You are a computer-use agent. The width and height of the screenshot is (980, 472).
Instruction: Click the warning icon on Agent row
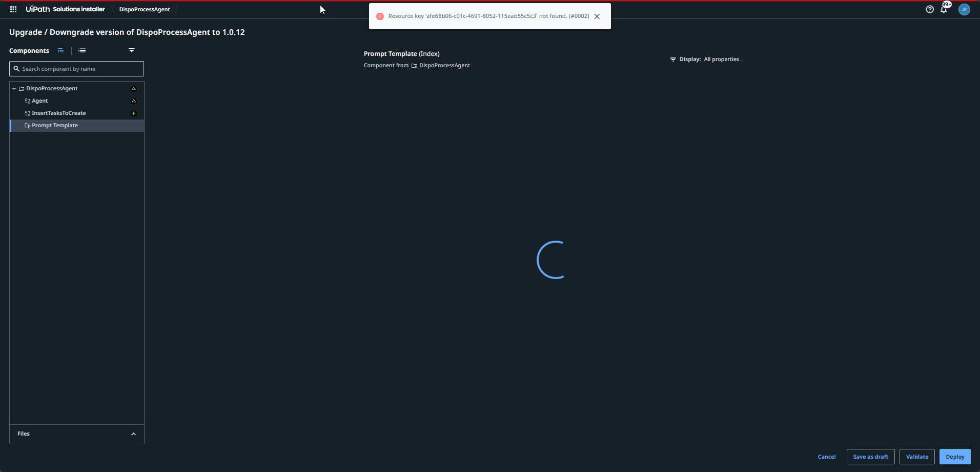pos(134,101)
